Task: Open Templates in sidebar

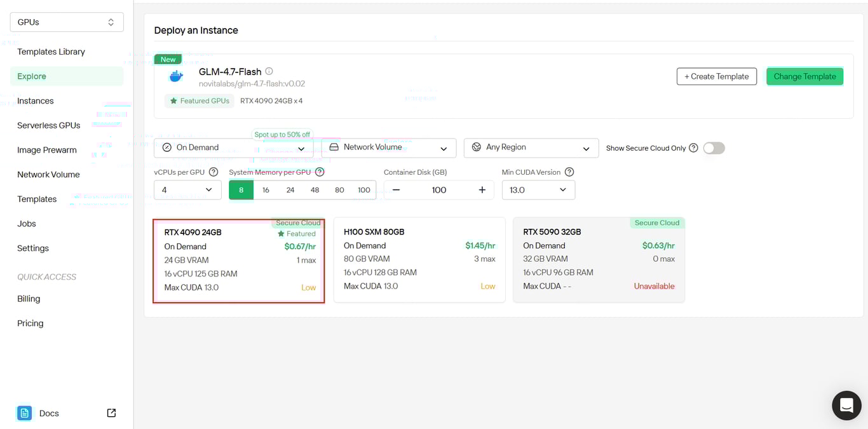Action: [x=37, y=200]
